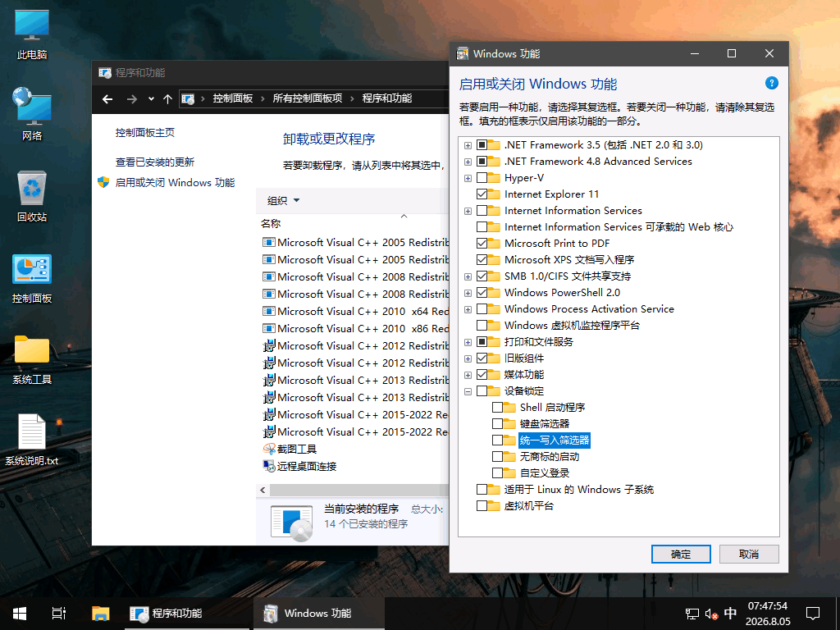Open the notification center icon
The image size is (840, 630).
point(813,614)
